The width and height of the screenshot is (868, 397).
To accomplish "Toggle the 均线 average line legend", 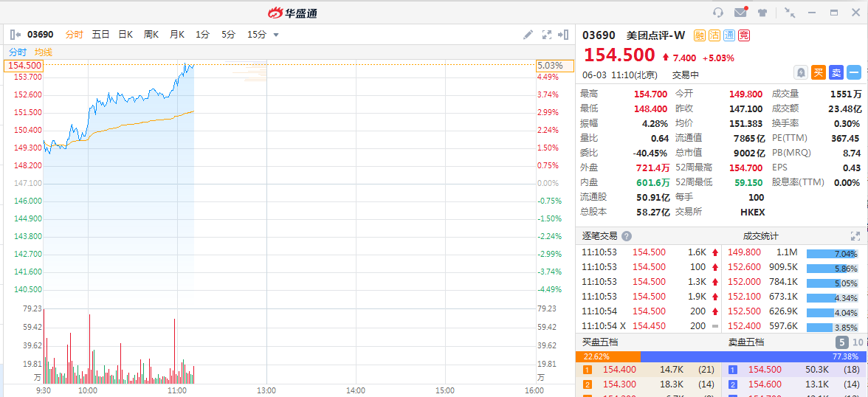I will coord(43,52).
